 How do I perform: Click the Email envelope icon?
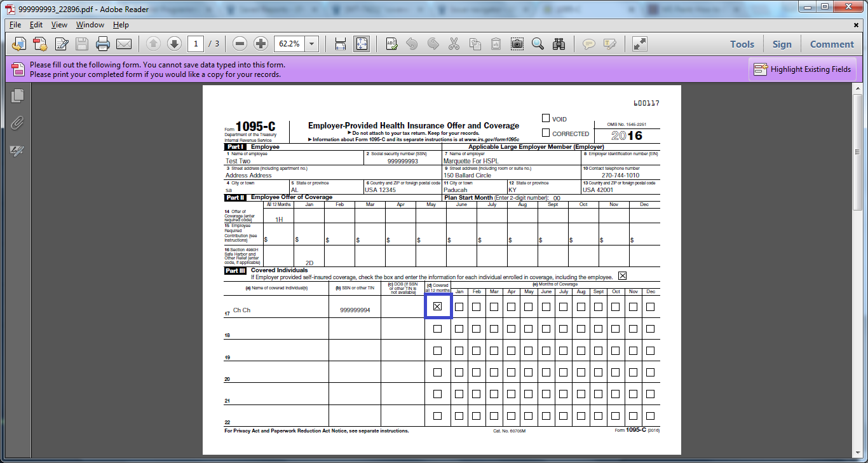124,44
